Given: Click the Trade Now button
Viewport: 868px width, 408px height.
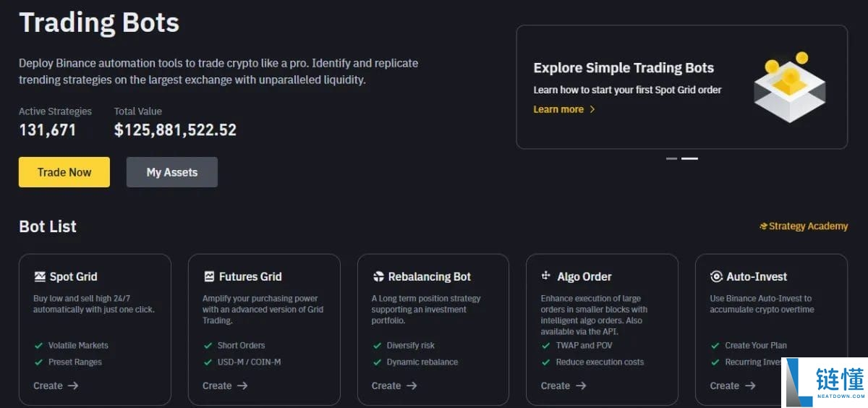Looking at the screenshot, I should pos(64,172).
